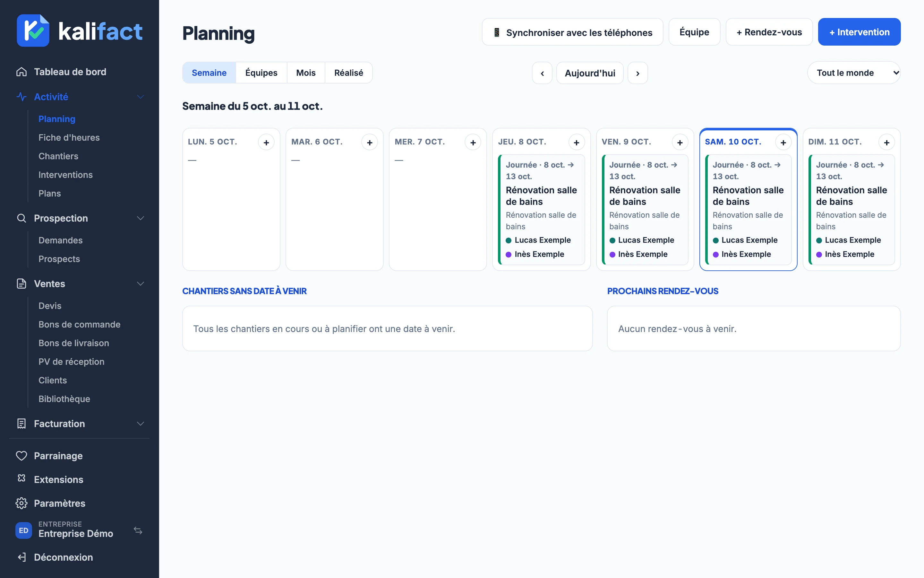Click the Kalifact logo icon

click(33, 31)
